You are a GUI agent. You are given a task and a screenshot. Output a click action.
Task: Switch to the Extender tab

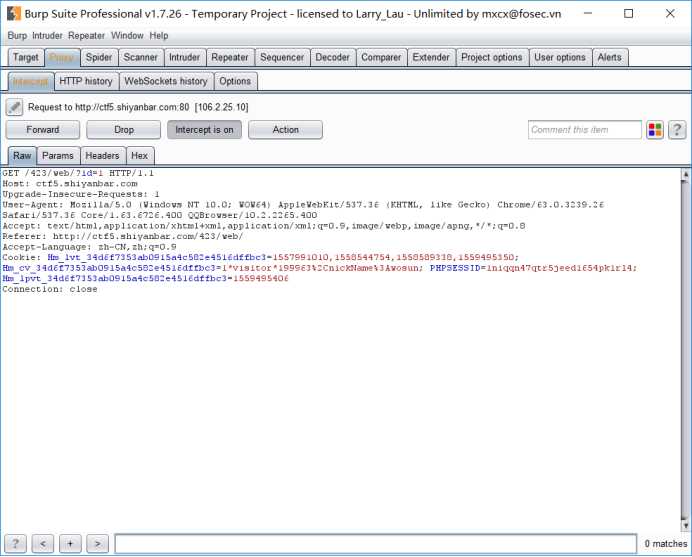tap(431, 57)
